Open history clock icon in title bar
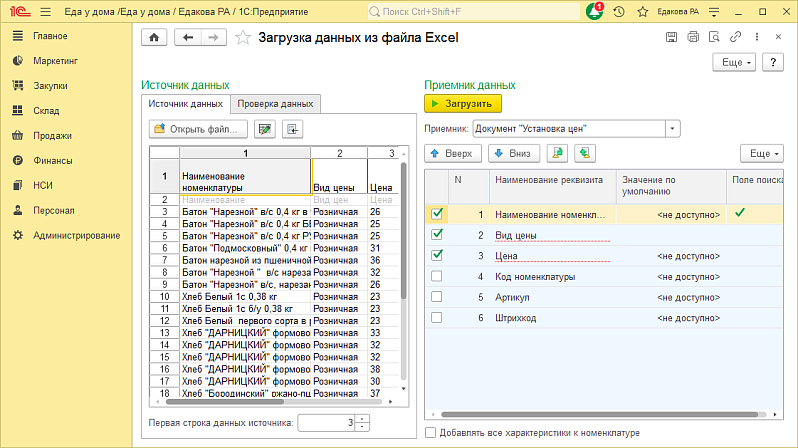The width and height of the screenshot is (798, 448). click(x=619, y=11)
